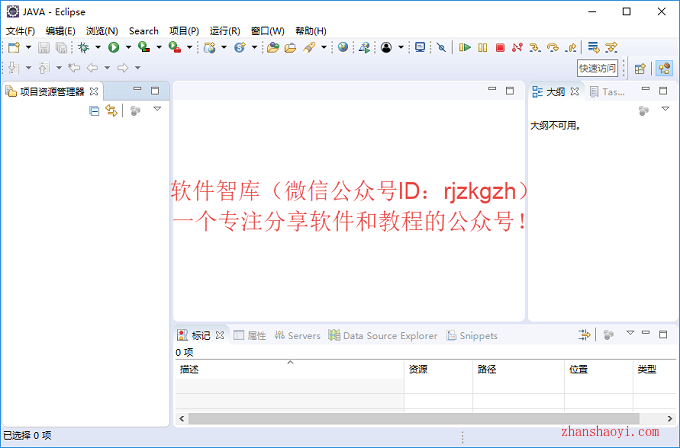Click the black user profile icon

coord(386,47)
